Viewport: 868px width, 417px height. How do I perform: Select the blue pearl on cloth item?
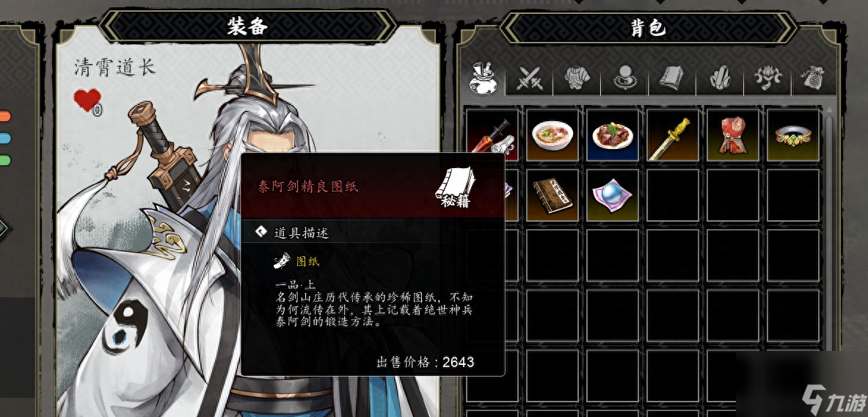tap(612, 195)
